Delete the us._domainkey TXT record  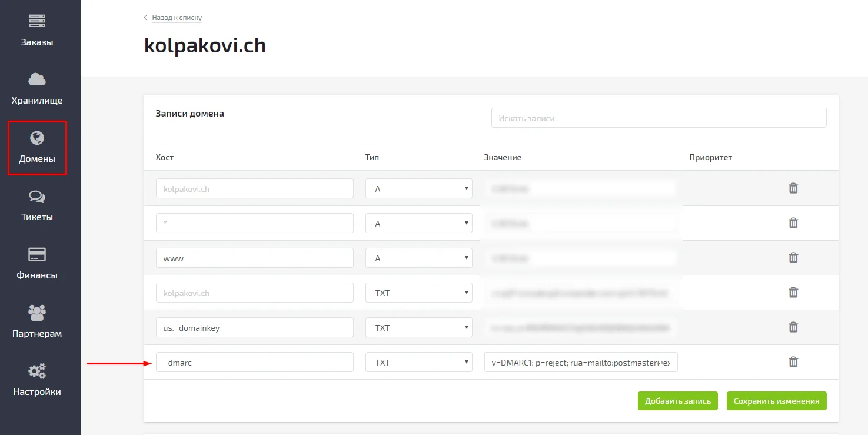coord(793,327)
